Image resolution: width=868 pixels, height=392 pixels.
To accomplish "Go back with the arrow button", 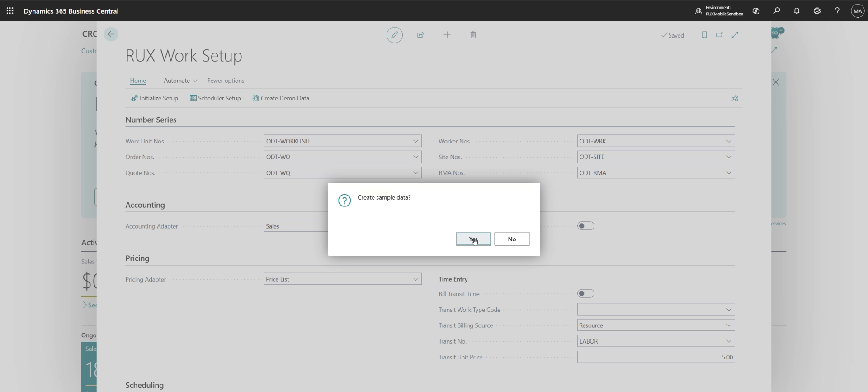I will [111, 34].
